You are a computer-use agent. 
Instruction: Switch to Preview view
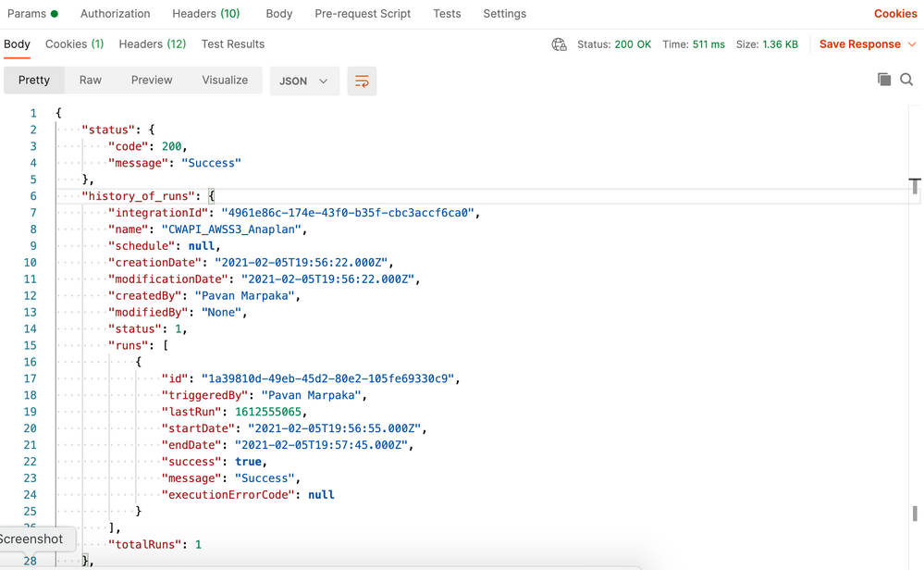click(152, 81)
